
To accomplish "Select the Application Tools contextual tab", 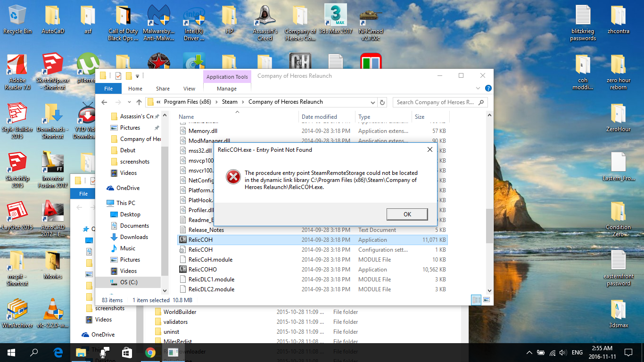I will [227, 77].
